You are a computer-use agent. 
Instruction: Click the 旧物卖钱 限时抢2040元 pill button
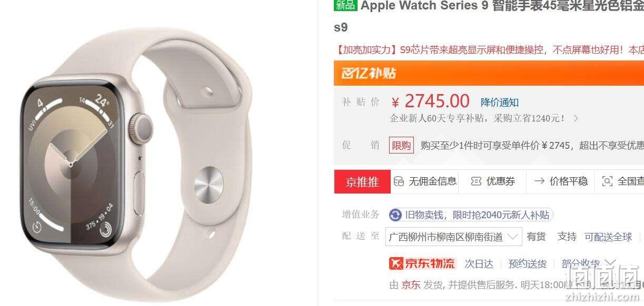[471, 215]
